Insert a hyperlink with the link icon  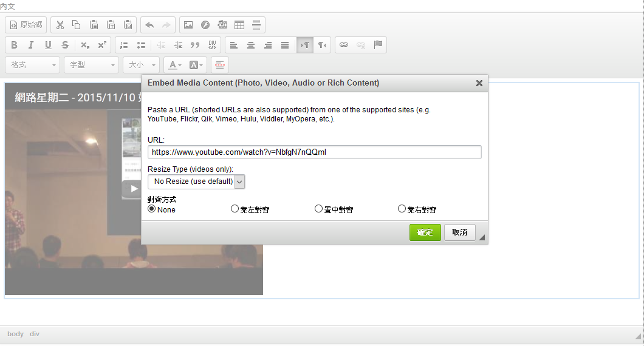point(344,45)
